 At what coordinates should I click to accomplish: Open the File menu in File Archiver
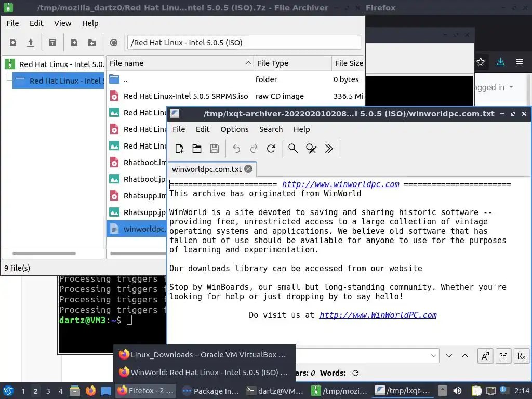(x=12, y=23)
